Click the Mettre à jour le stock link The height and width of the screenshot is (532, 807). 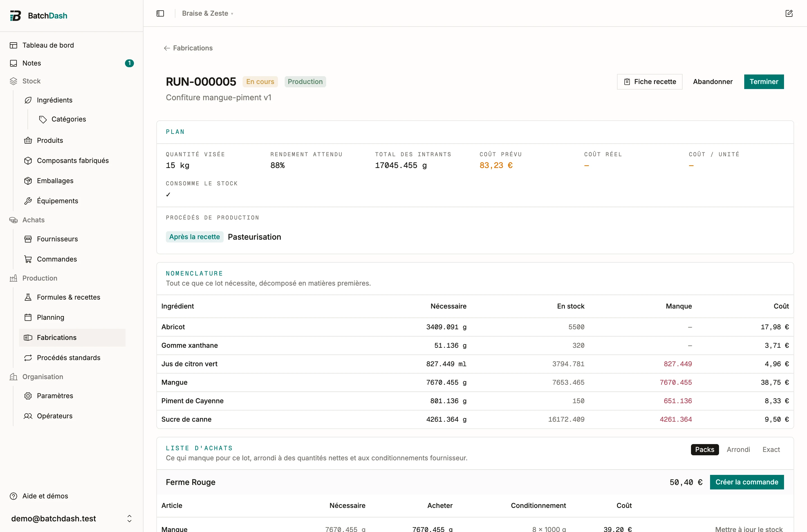[x=749, y=529]
